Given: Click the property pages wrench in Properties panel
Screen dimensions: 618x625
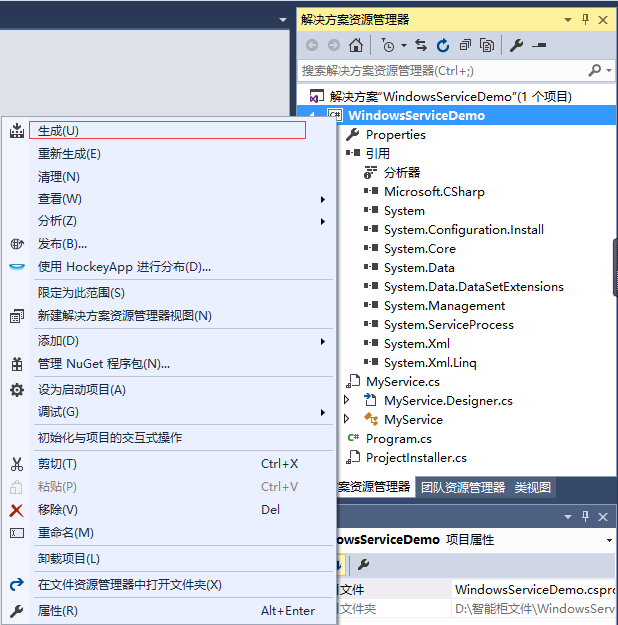Looking at the screenshot, I should pyautogui.click(x=363, y=565).
